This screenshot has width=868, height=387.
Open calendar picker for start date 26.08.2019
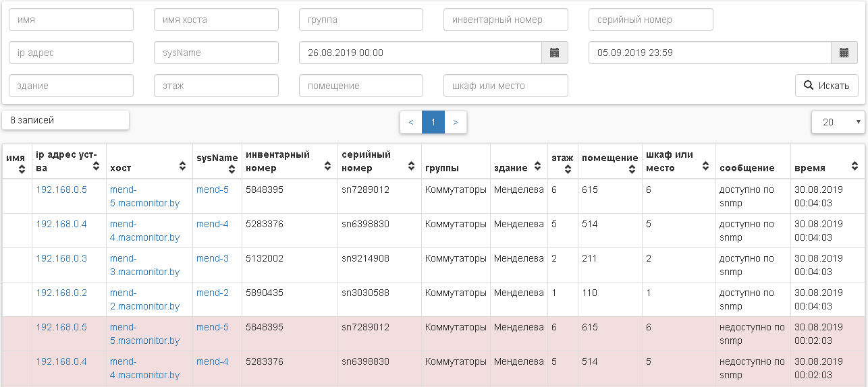click(x=554, y=53)
